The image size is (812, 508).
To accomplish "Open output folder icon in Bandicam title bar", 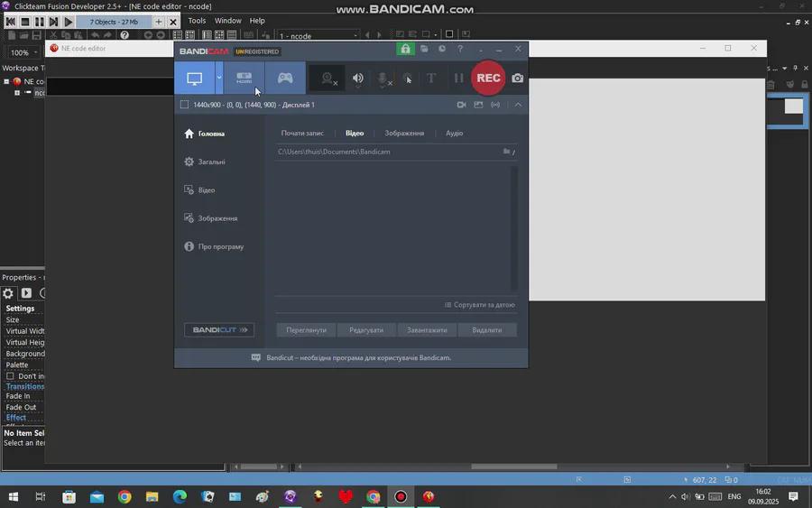I will click(x=424, y=49).
